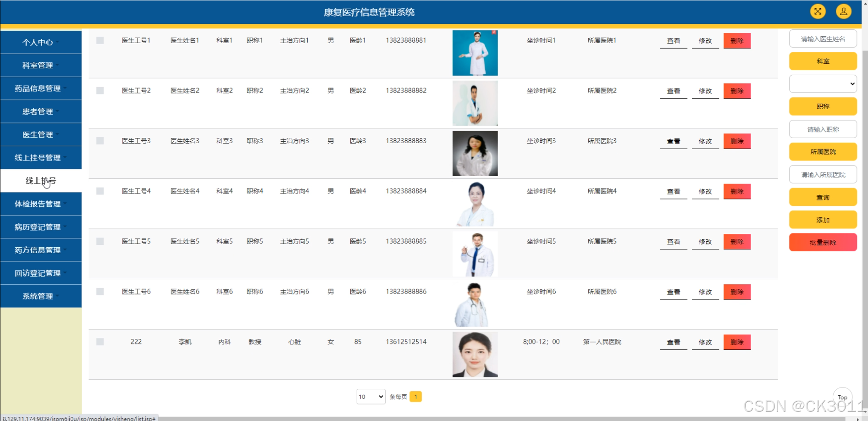Viewport: 868px width, 421px height.
Task: Click the yellow 添加 button
Action: (x=823, y=220)
